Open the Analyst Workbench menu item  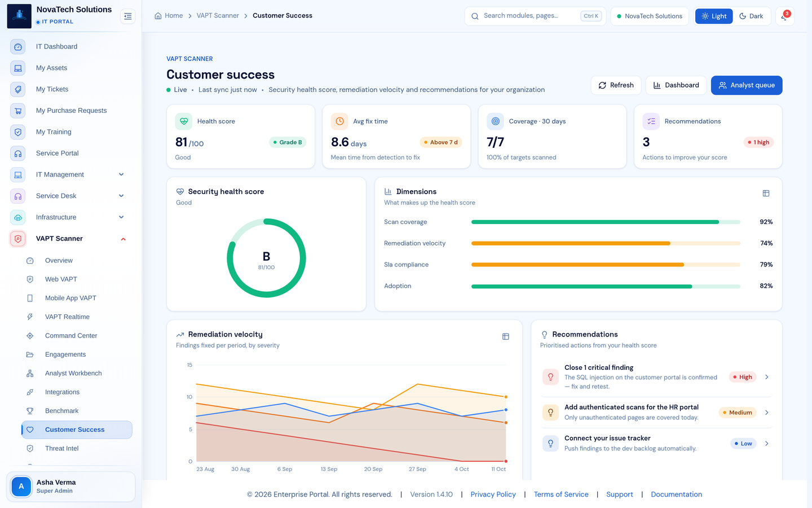[x=77, y=374]
